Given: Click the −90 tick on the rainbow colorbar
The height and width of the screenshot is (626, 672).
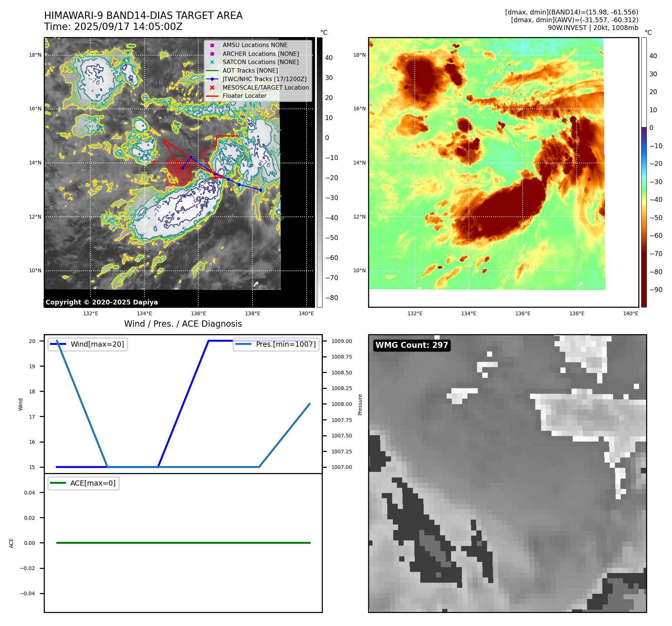Looking at the screenshot, I should (656, 290).
